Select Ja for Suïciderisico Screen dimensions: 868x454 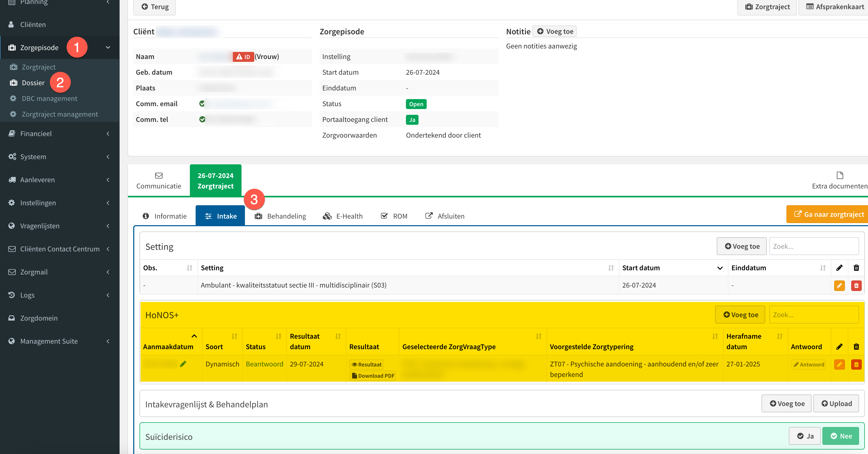tap(805, 436)
